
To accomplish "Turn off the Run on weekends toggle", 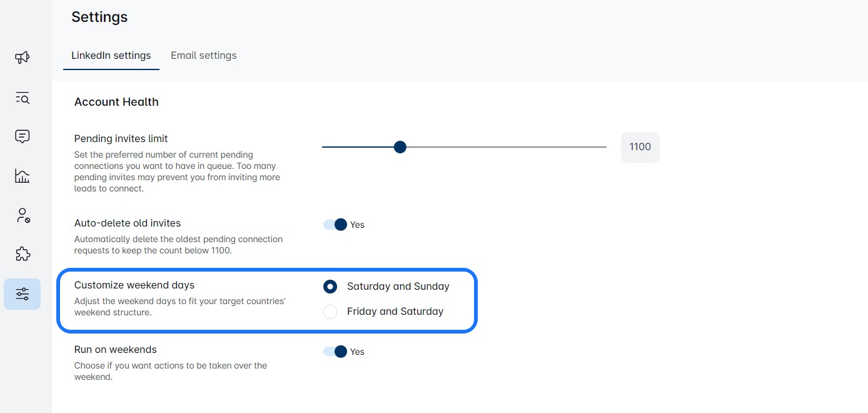I will click(x=336, y=352).
